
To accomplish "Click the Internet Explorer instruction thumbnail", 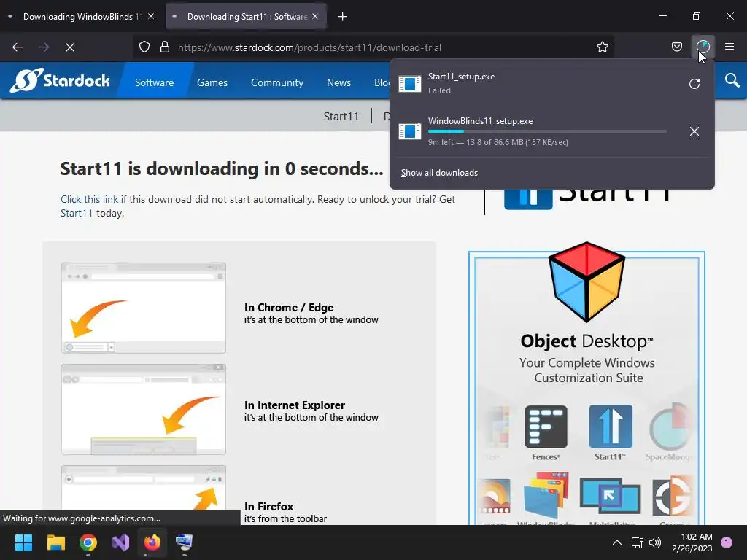I will [x=144, y=410].
